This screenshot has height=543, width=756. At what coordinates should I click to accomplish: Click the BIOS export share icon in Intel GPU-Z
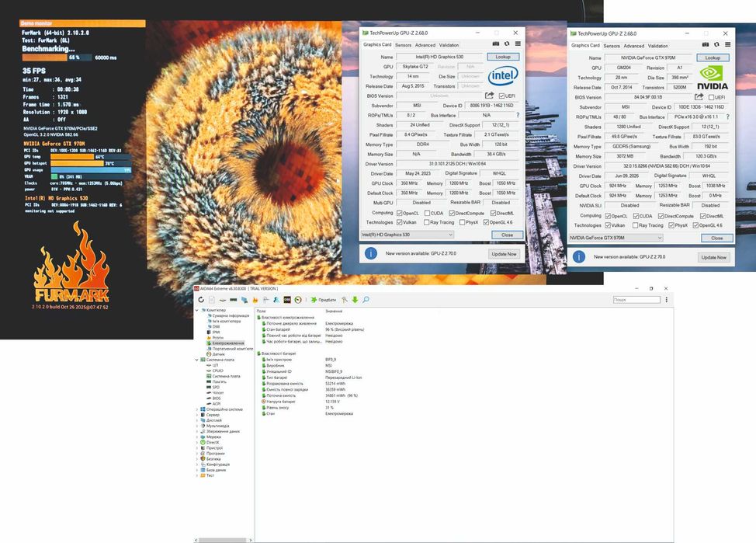489,96
